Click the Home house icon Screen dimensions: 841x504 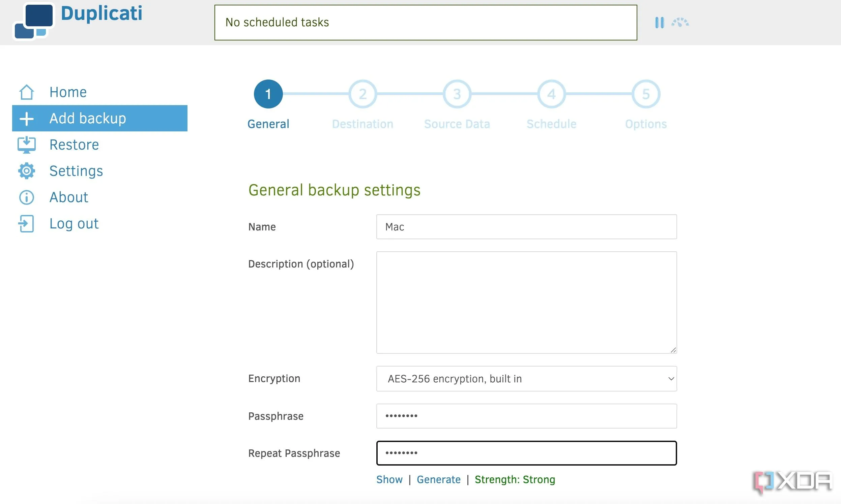tap(27, 92)
